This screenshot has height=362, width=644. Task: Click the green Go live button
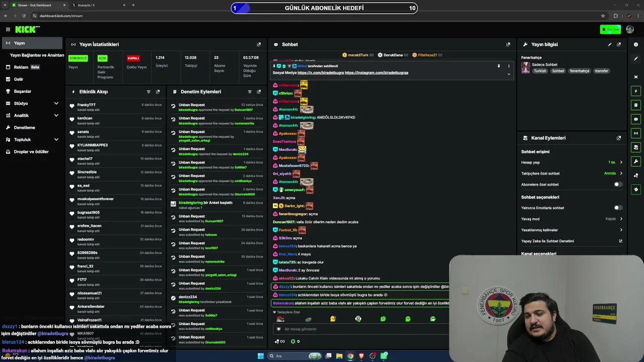[x=610, y=30]
